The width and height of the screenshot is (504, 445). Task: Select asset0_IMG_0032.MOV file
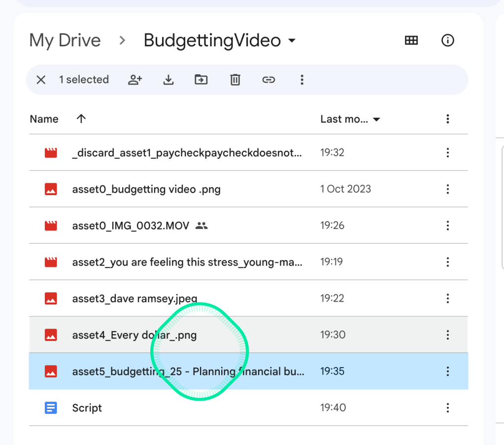pyautogui.click(x=248, y=225)
